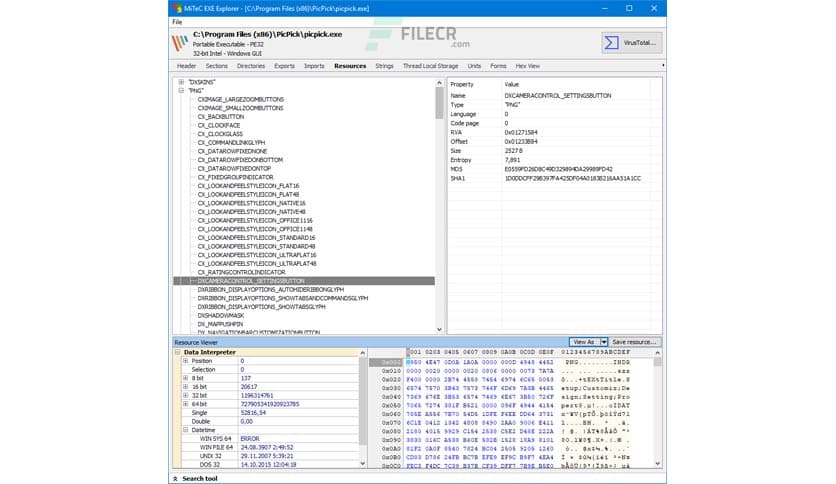Viewport: 836px width, 484px height.
Task: Select highlighted DXCAMERACONTROL_SETTINGSBUTTON resource
Action: [304, 281]
